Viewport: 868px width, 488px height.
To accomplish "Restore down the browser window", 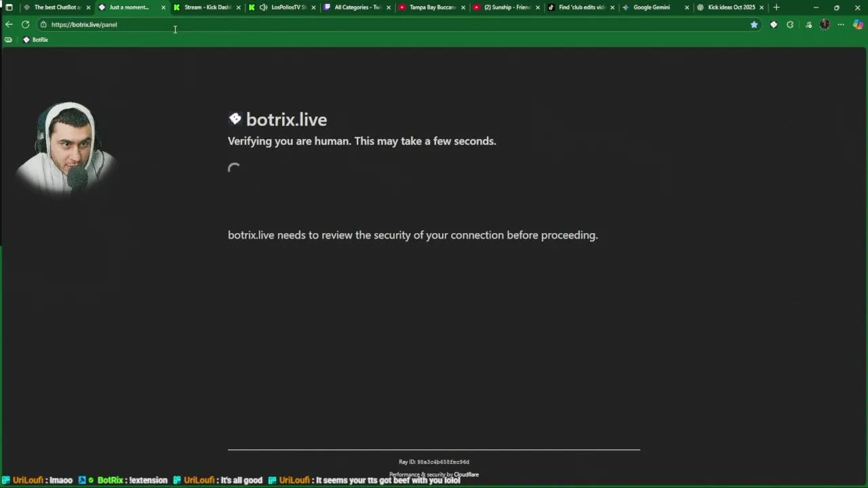I will click(837, 7).
